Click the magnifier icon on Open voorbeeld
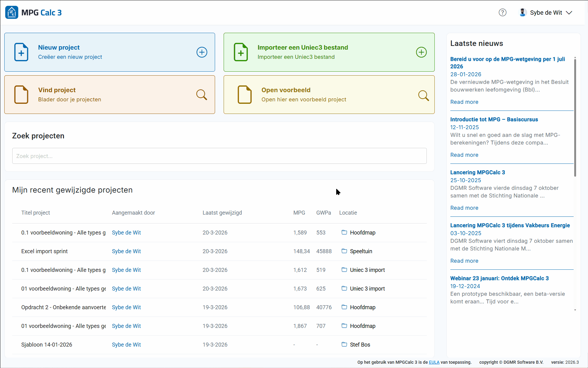The image size is (588, 368). click(x=423, y=96)
